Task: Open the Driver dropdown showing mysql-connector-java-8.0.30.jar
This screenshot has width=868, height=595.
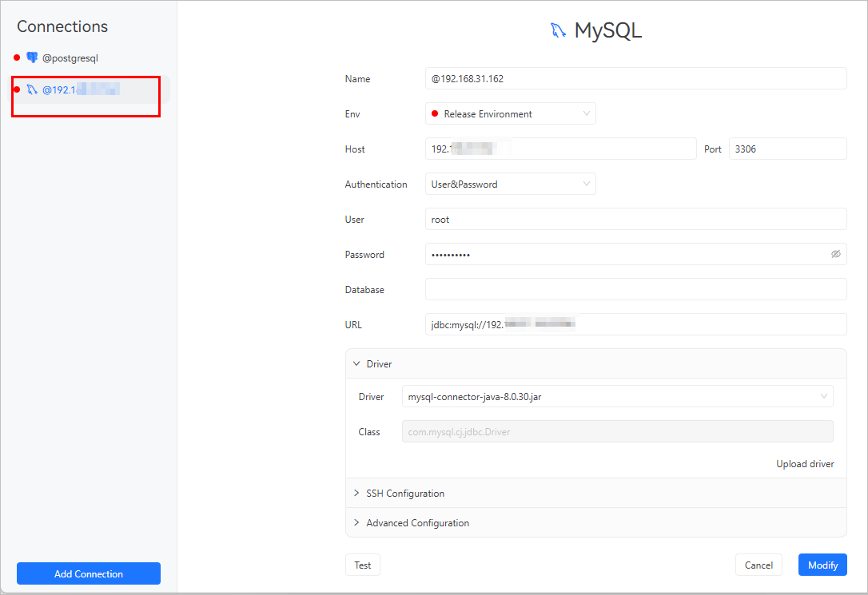Action: point(617,396)
